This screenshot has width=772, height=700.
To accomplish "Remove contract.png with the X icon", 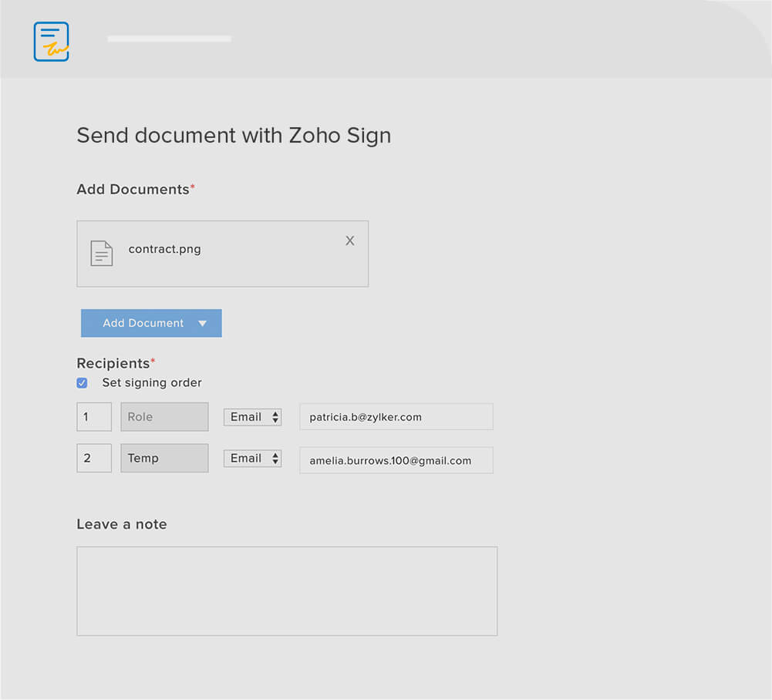I will coord(349,241).
